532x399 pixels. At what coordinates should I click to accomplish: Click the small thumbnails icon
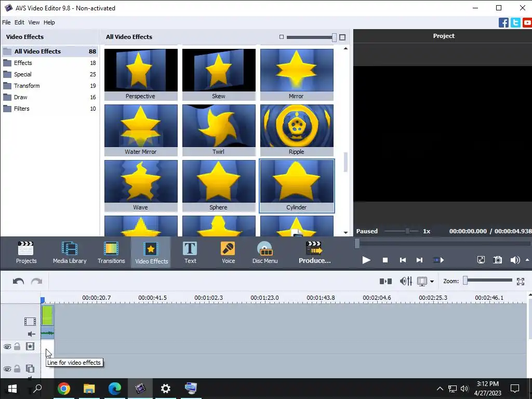pos(281,37)
